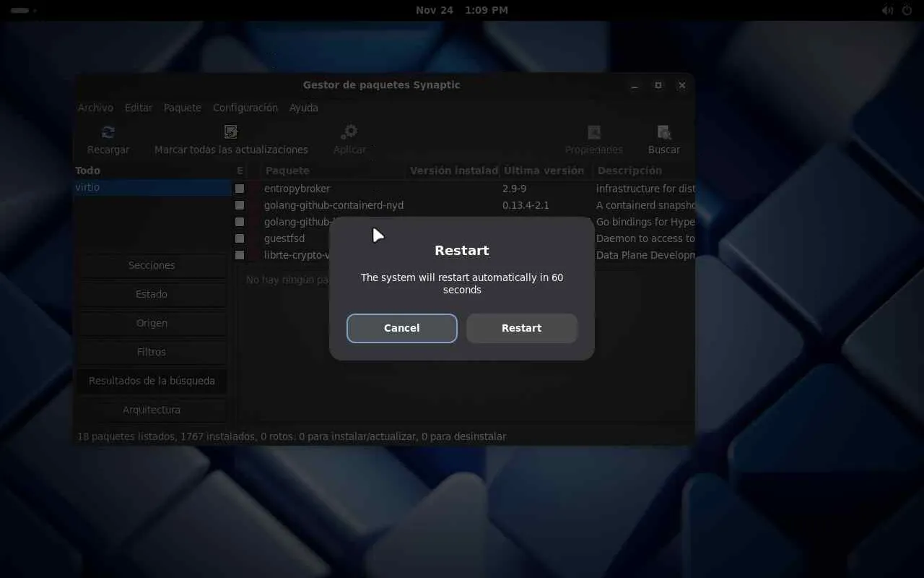Open the Configuración menu
Image resolution: width=924 pixels, height=578 pixels.
pyautogui.click(x=245, y=108)
